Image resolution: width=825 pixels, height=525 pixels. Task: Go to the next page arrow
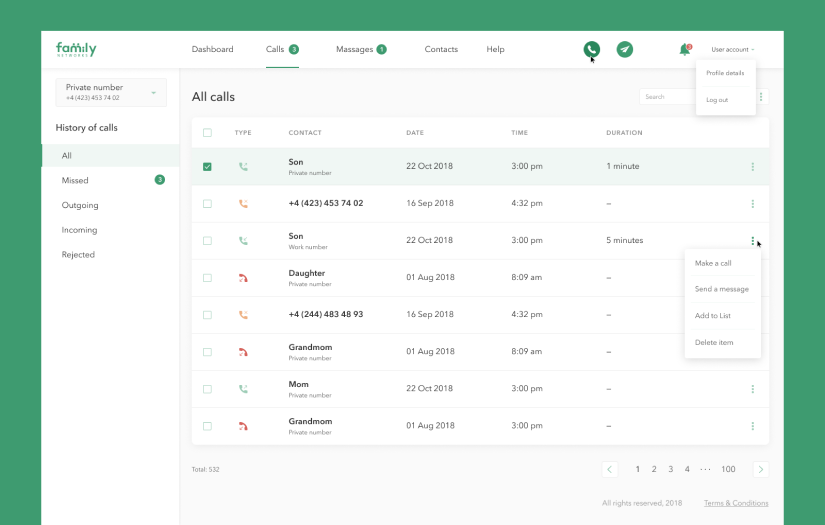[761, 469]
